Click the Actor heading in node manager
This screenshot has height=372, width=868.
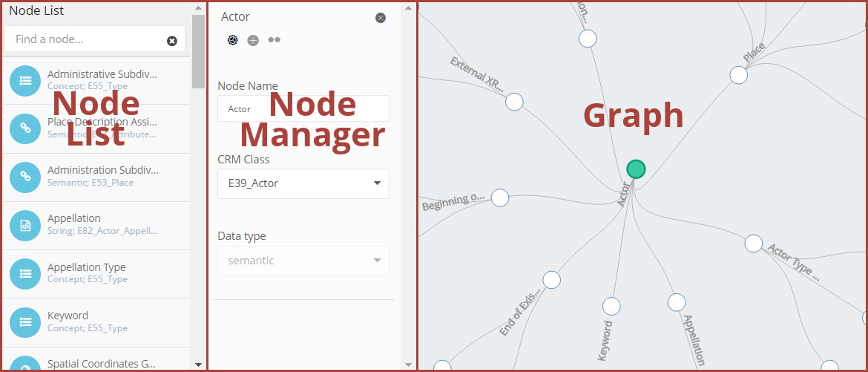pyautogui.click(x=235, y=16)
